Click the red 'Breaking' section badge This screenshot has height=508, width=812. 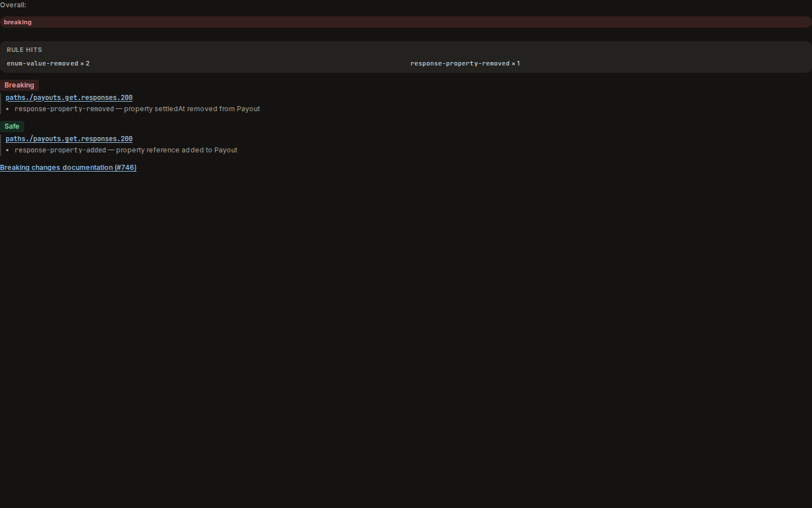click(19, 85)
